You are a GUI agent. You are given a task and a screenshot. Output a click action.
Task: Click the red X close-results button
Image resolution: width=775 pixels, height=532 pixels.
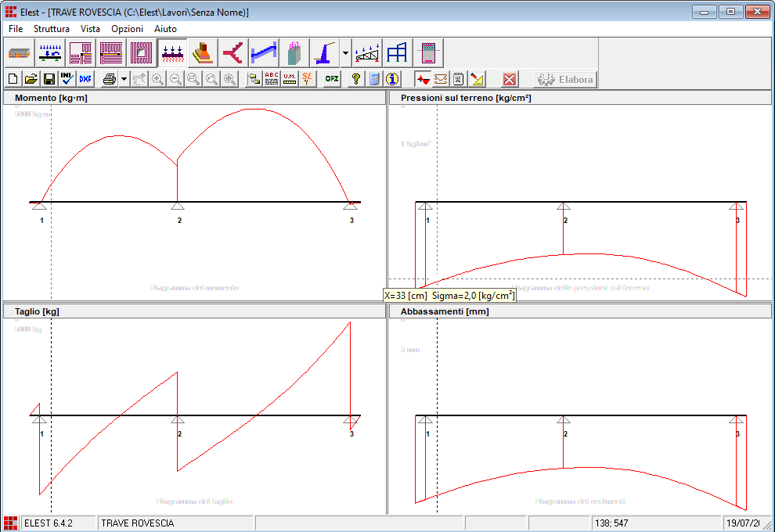[510, 79]
